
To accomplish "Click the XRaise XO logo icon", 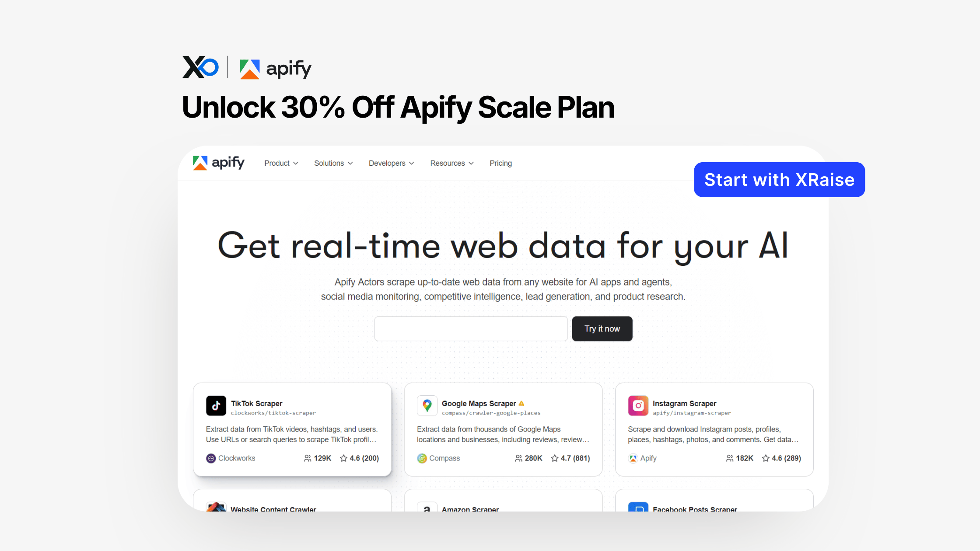I will pos(200,67).
